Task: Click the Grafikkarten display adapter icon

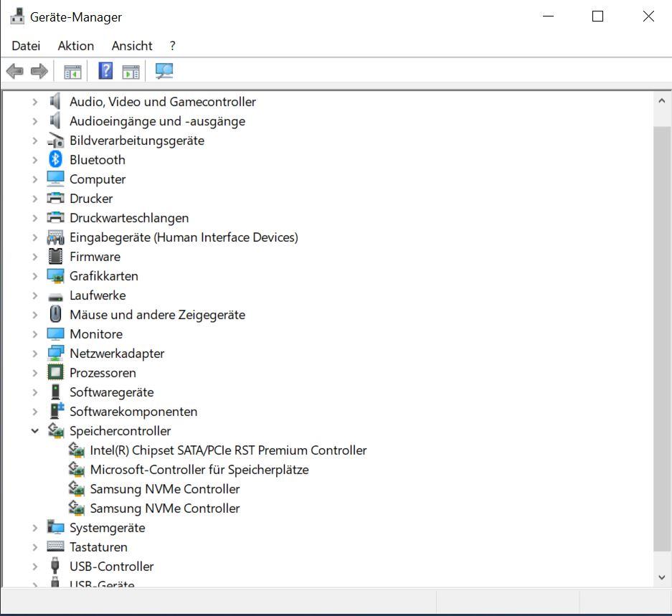Action: (55, 275)
